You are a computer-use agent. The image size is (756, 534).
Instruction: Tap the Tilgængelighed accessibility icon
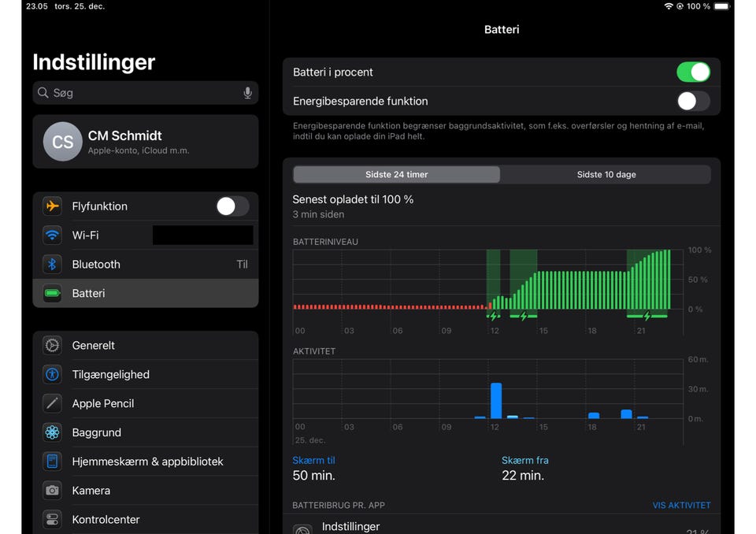tap(53, 375)
